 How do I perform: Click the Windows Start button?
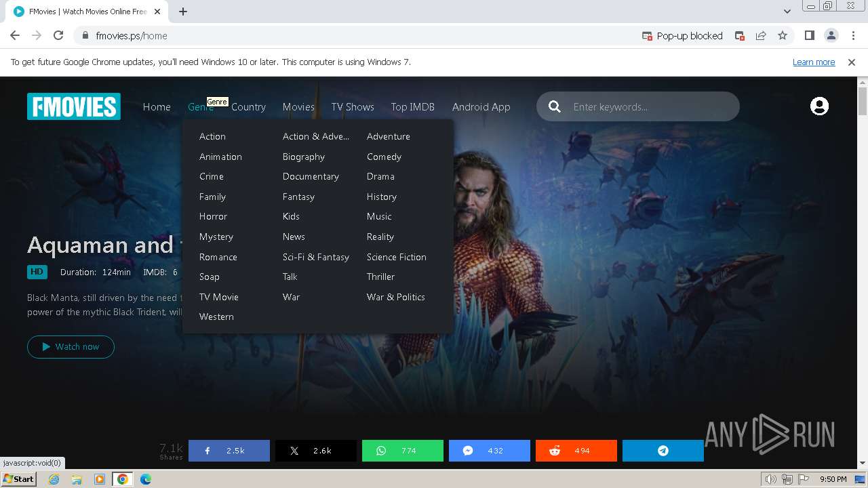tap(18, 479)
